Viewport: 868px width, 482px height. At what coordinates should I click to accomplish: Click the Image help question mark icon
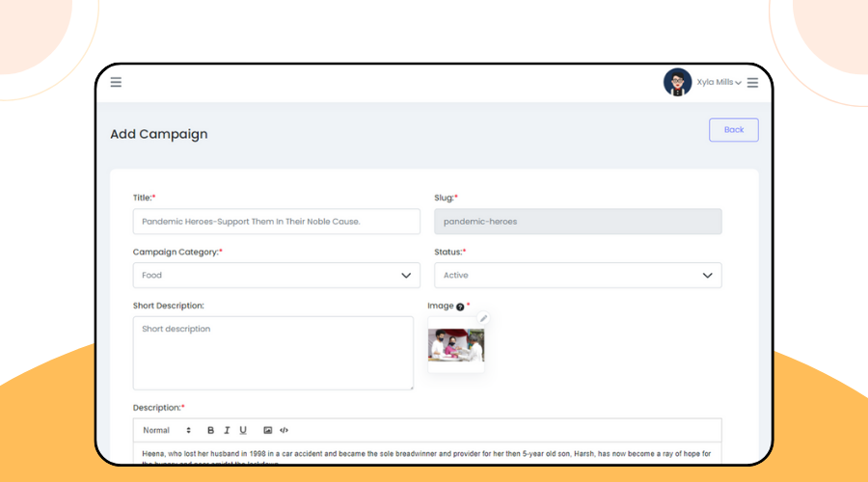[460, 307]
